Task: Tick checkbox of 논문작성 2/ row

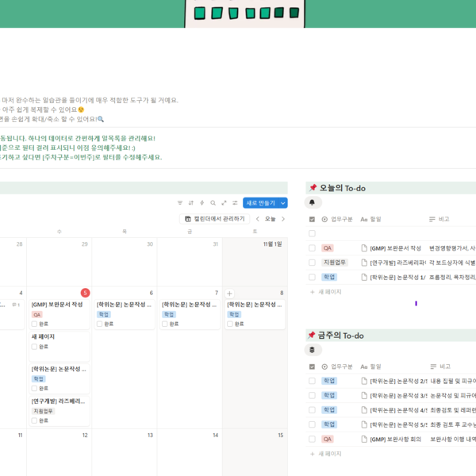Action: 312,381
